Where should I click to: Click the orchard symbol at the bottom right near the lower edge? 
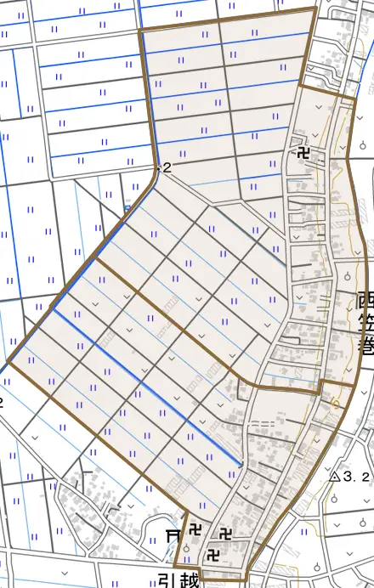click(318, 566)
